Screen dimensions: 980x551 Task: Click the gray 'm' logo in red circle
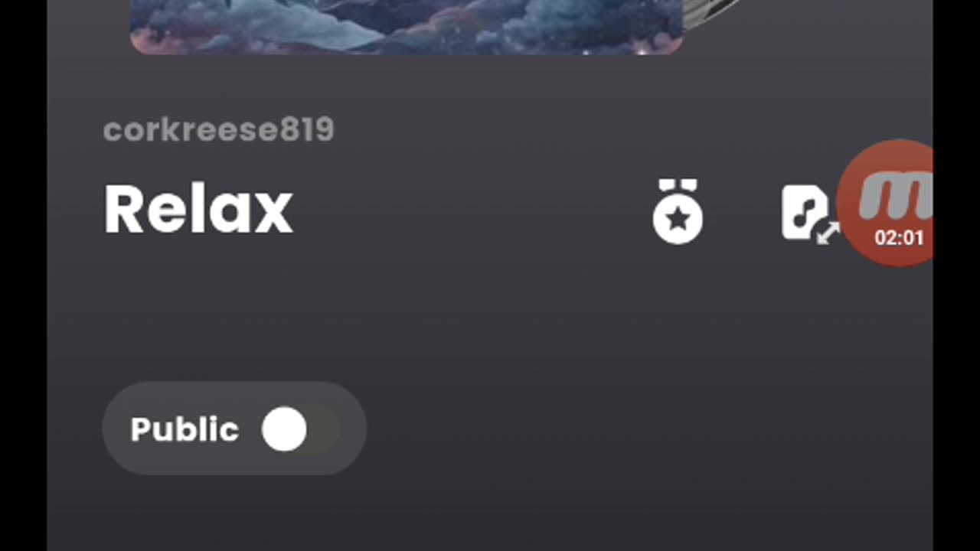coord(895,196)
